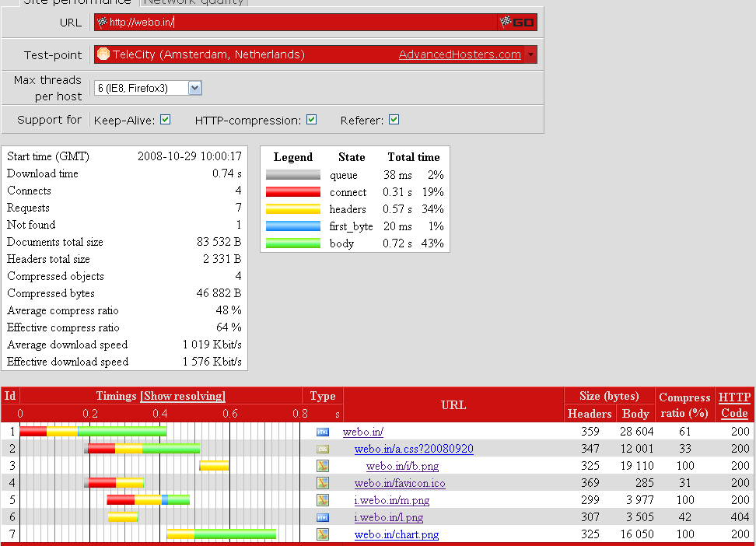
Task: Click the image type icon for b.png
Action: tap(322, 466)
